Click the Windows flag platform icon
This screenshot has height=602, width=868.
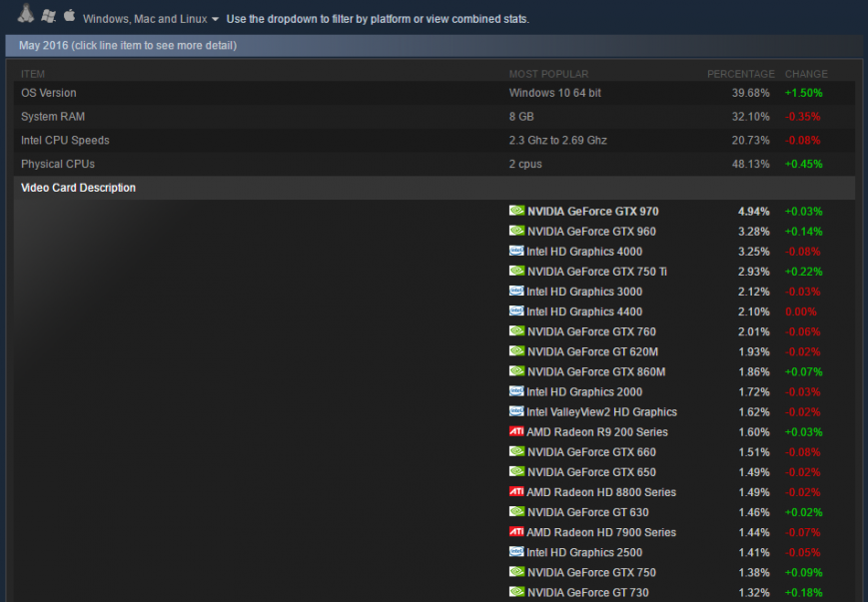[x=49, y=16]
